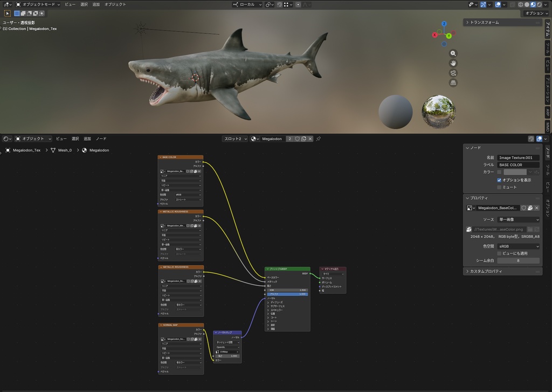Collapse the 'ノード' panel header
This screenshot has height=392, width=552.
[x=502, y=148]
